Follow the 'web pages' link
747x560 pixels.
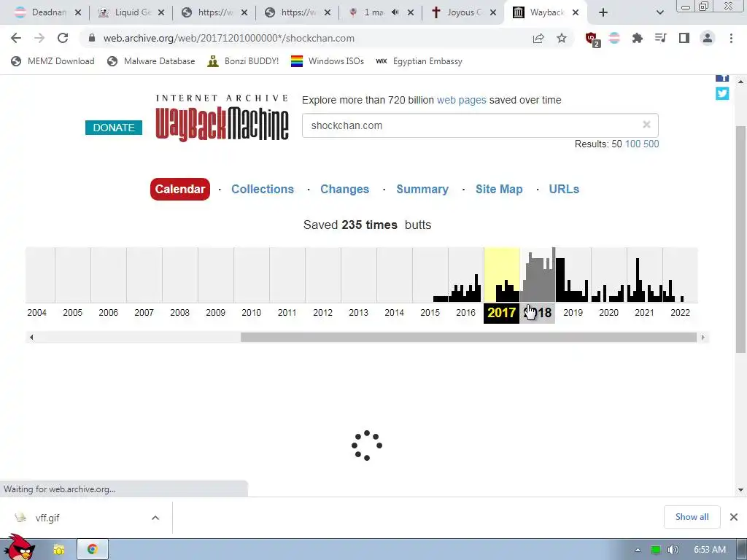[x=461, y=100]
